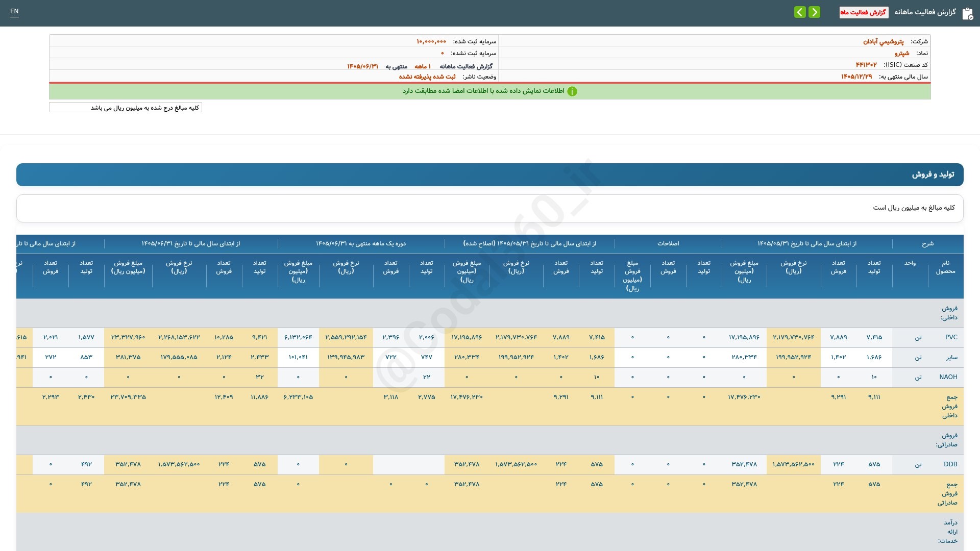
Task: Click the جمع فروش داخلی total row label
Action: point(949,406)
